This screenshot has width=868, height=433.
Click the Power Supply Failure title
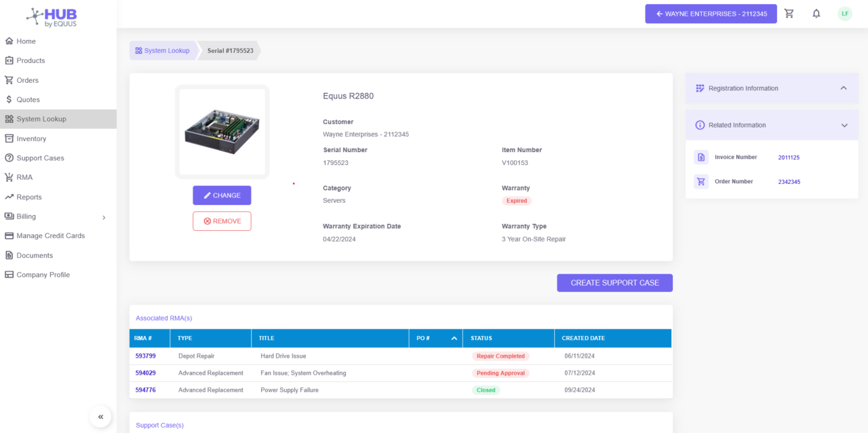[x=290, y=390]
